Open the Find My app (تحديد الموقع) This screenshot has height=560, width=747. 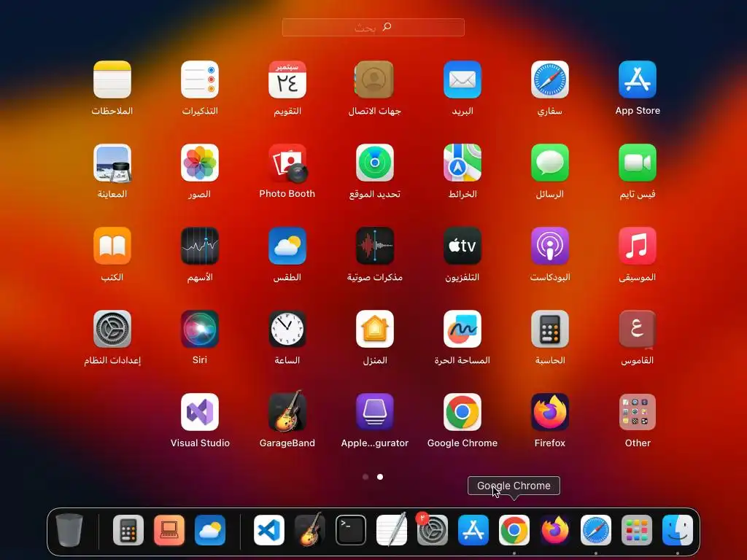coord(374,163)
